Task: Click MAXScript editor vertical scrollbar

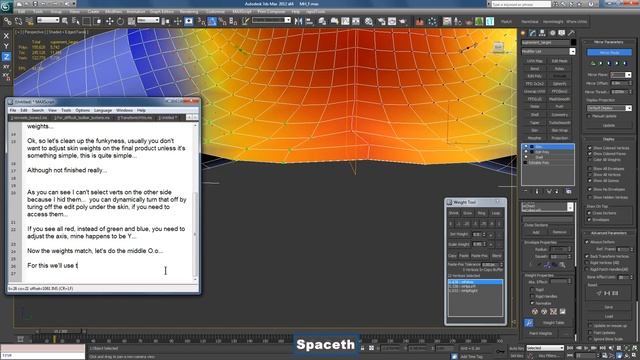Action: tap(195, 201)
